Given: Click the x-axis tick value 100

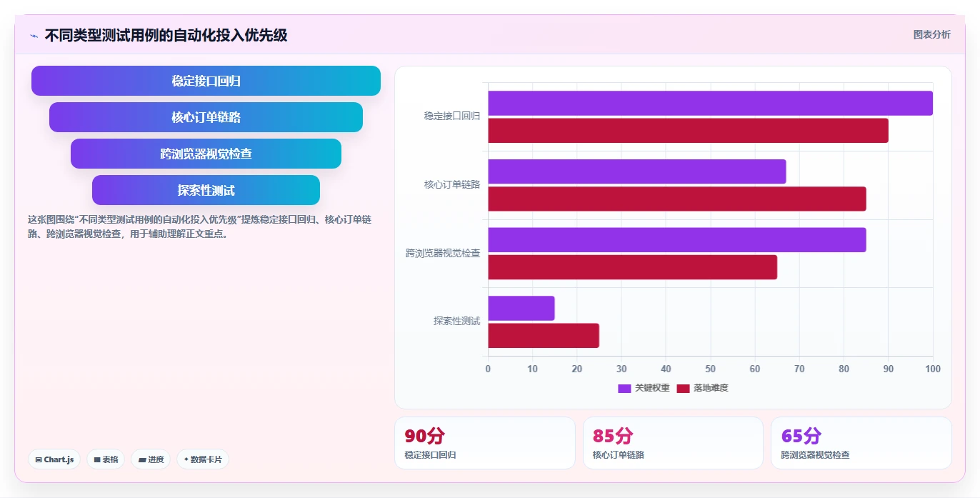Looking at the screenshot, I should pos(932,369).
